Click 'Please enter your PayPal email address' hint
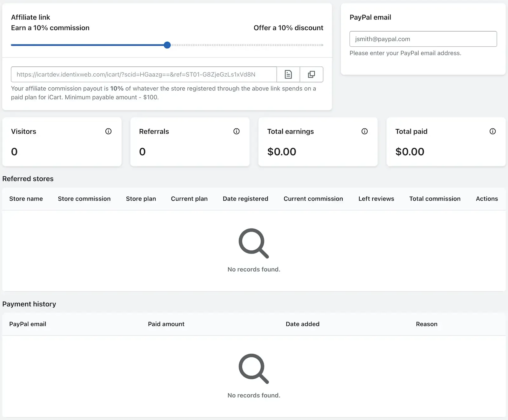The image size is (508, 420). click(405, 53)
